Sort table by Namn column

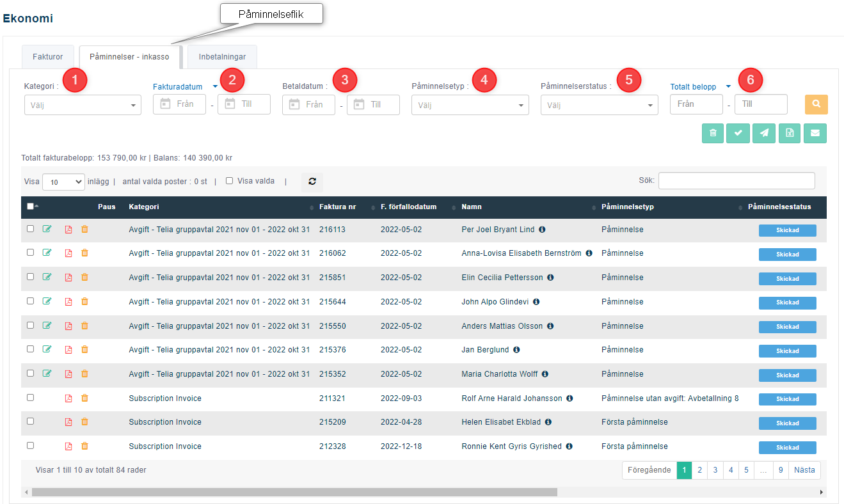tap(526, 207)
